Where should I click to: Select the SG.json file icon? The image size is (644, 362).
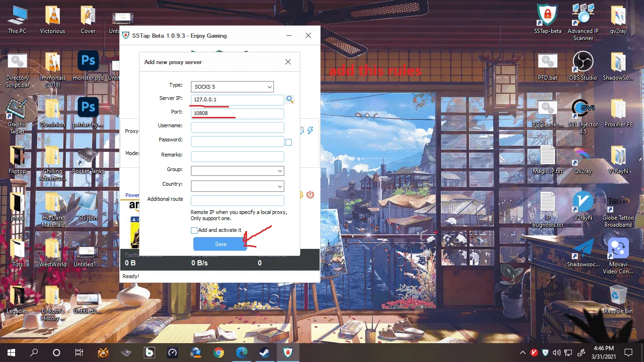pos(88,206)
